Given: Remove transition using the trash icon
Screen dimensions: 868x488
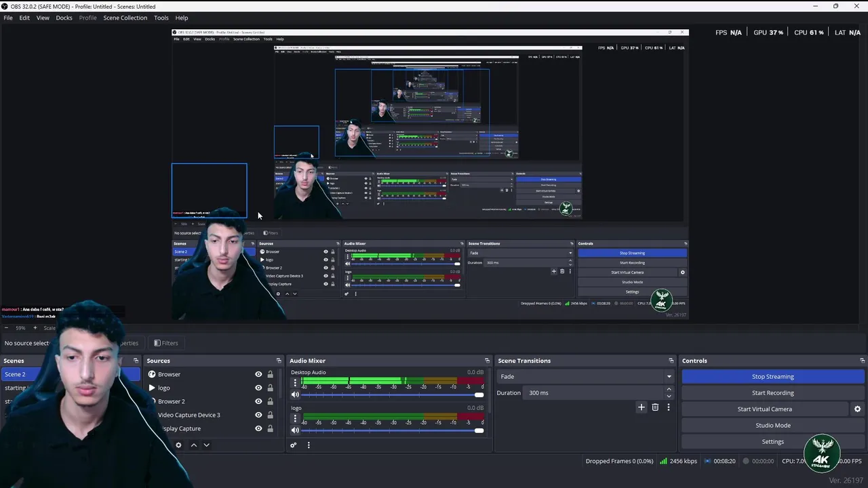Looking at the screenshot, I should click(x=655, y=407).
